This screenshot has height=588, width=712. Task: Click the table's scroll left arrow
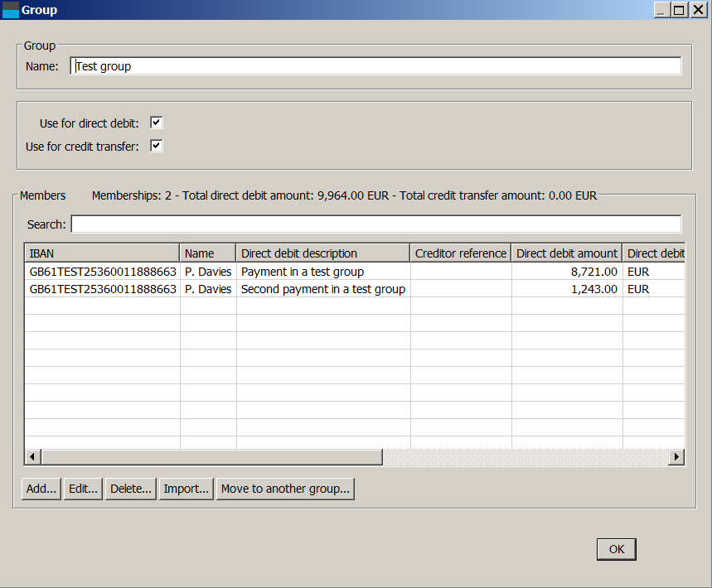pos(32,457)
